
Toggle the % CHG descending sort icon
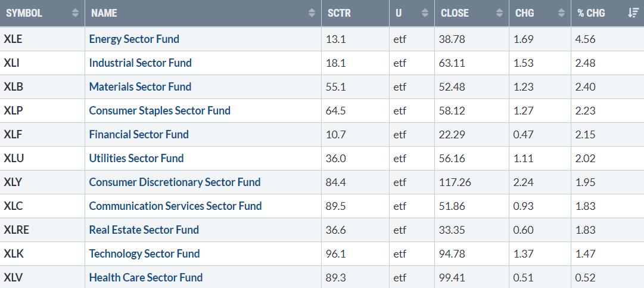click(x=633, y=13)
